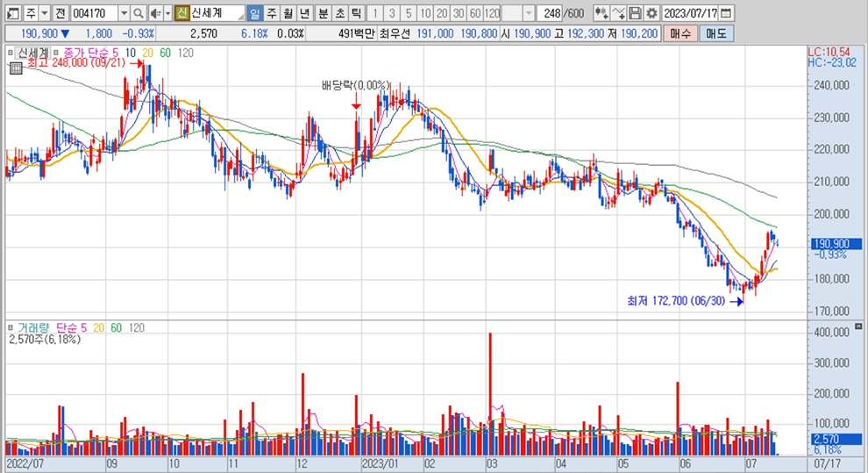Click the add indicator line icon
Image resolution: width=868 pixels, height=473 pixels.
pyautogui.click(x=619, y=13)
